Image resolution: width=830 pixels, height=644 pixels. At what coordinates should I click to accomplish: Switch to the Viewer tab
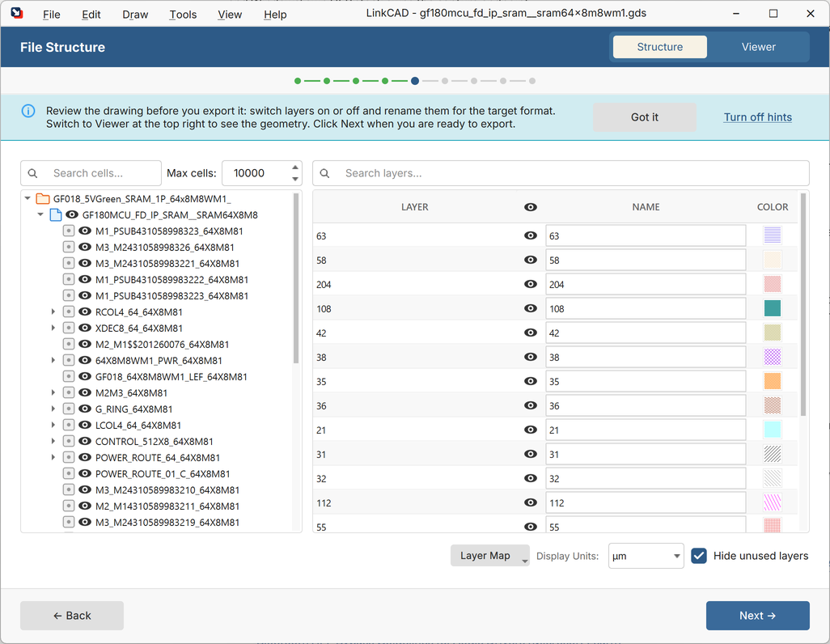758,47
